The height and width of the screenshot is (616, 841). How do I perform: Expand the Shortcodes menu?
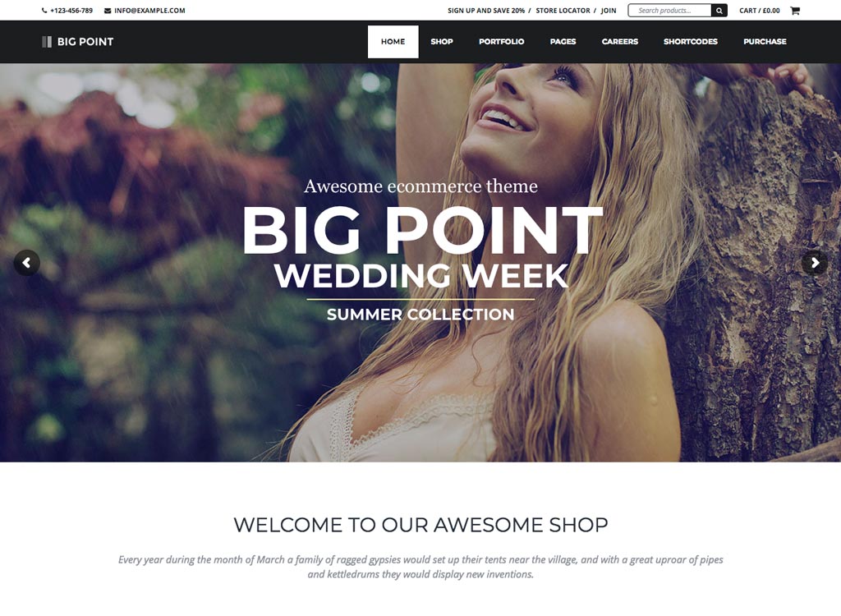[x=690, y=41]
